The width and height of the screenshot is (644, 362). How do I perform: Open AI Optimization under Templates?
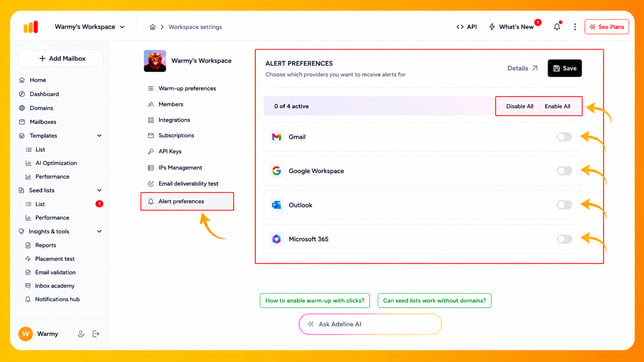click(51, 163)
